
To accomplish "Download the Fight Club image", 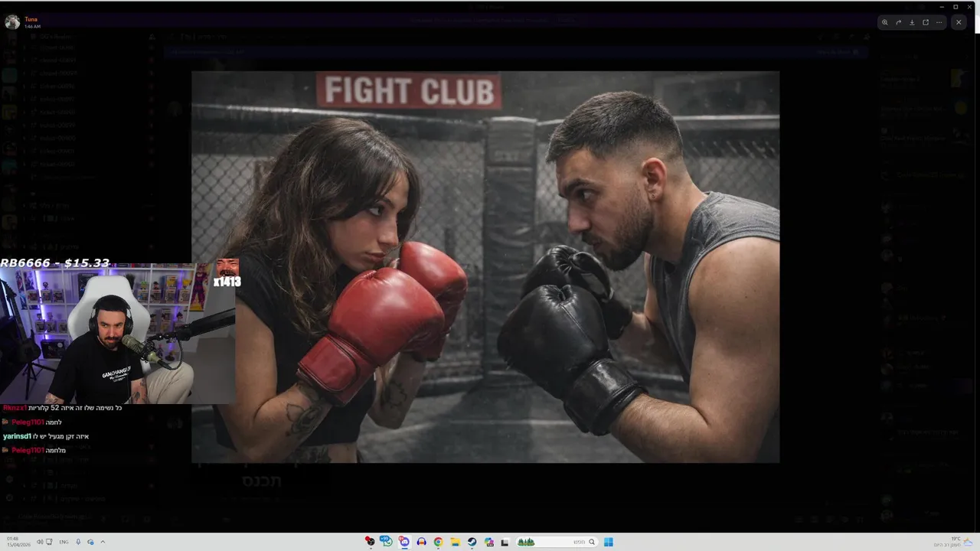I will pos(912,22).
